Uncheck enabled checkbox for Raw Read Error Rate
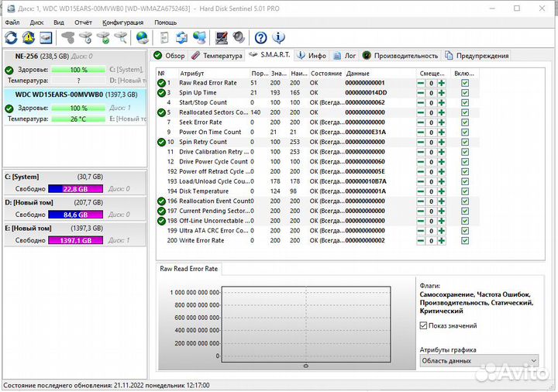 coord(465,83)
